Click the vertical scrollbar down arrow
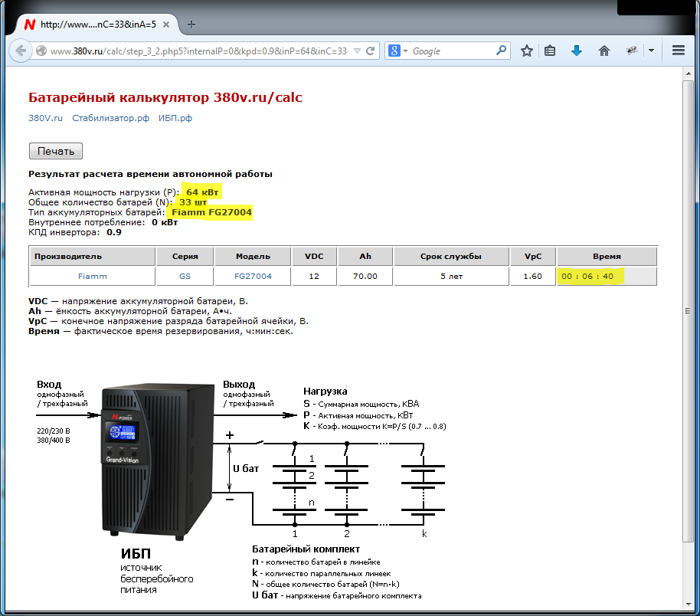This screenshot has width=700, height=616. (688, 605)
